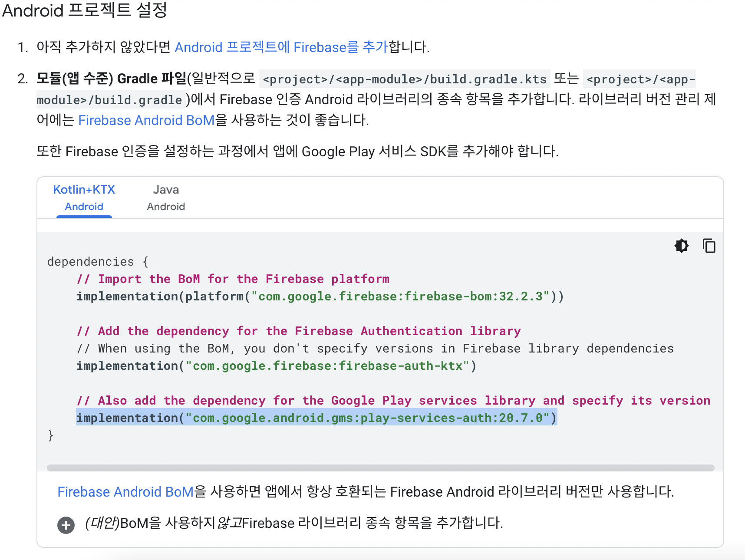Click the 'Add the dependency for the Firebase Authentication' comment
This screenshot has height=560, width=745.
click(299, 331)
